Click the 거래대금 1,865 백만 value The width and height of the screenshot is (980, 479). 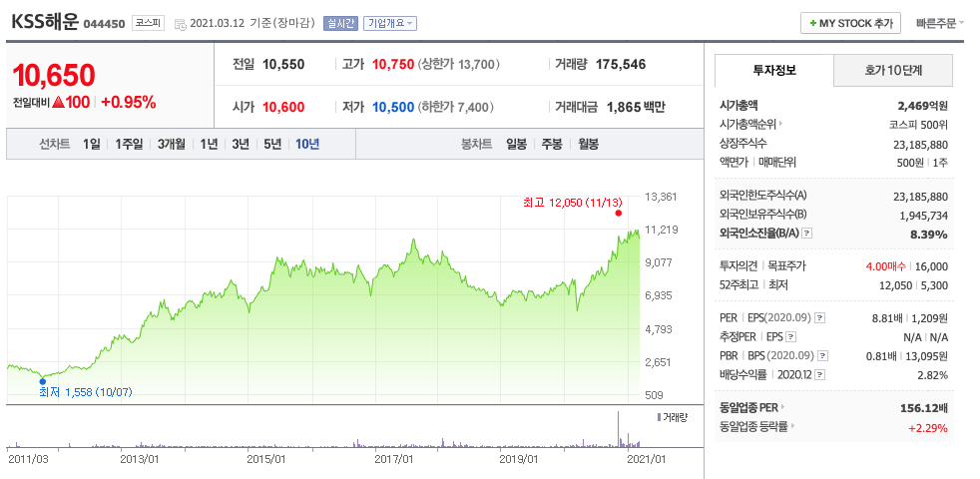(636, 108)
